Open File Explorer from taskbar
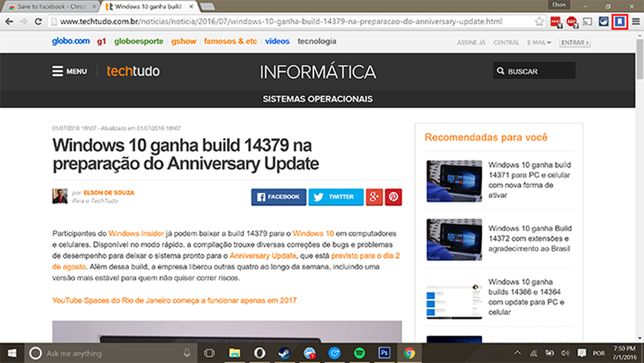644x363 pixels. (234, 353)
